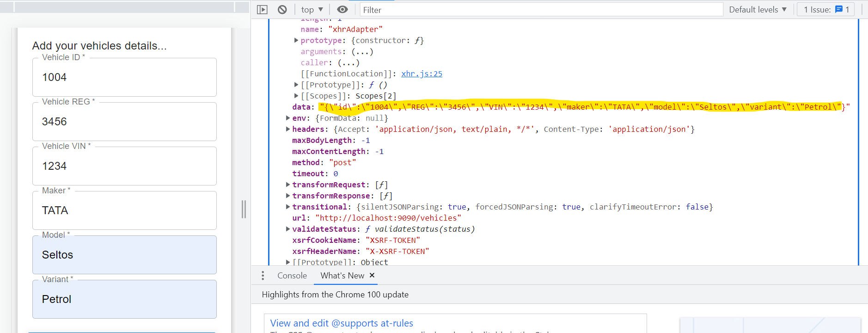The width and height of the screenshot is (868, 333).
Task: Click the url value http://localhost:9090/vehicles
Action: (x=388, y=218)
